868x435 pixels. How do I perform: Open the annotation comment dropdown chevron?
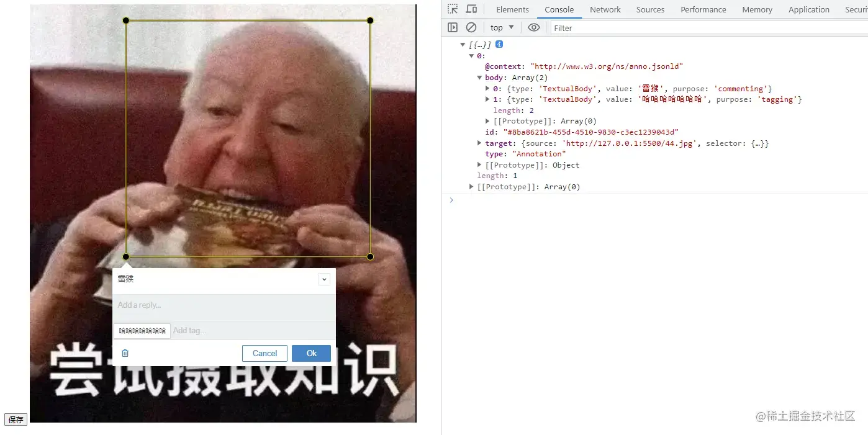323,279
